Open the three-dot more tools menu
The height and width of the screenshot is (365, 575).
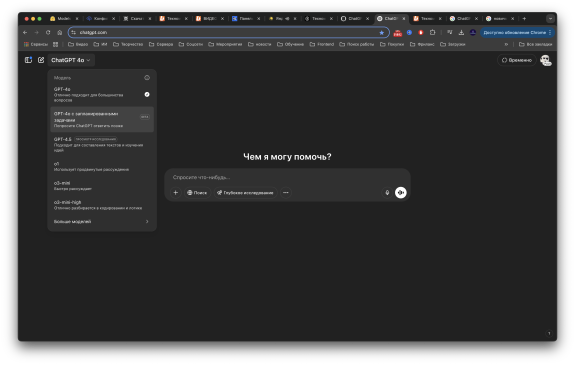coord(286,192)
